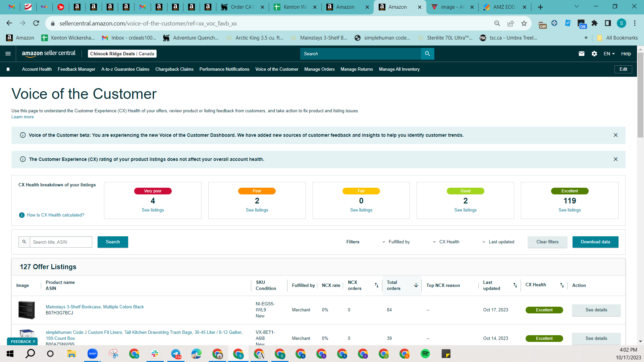Dismiss the CX rating account health notice
The image size is (644, 362).
point(615,159)
